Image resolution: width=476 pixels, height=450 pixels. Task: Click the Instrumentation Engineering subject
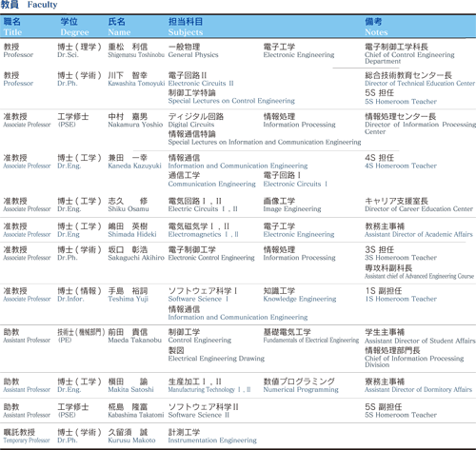coord(212,440)
